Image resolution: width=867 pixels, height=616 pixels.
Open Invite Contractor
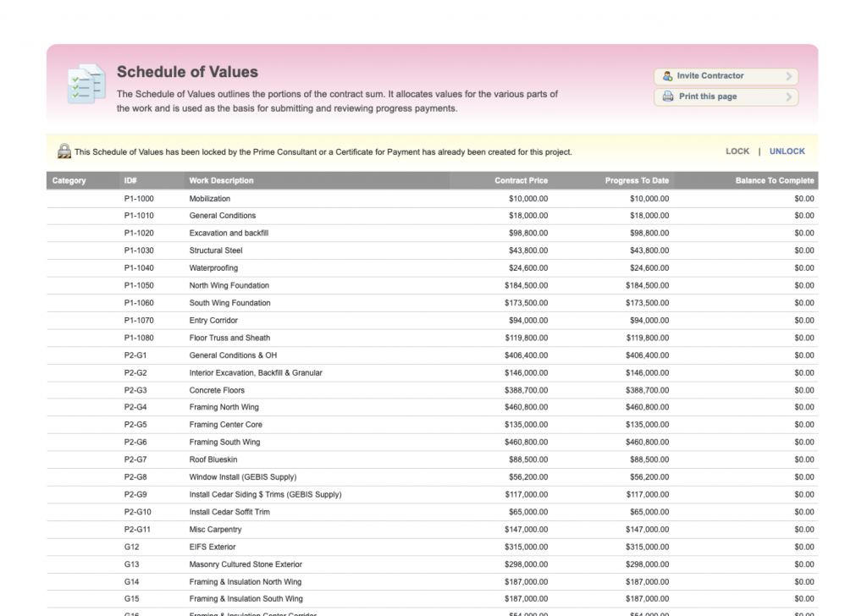coord(726,76)
